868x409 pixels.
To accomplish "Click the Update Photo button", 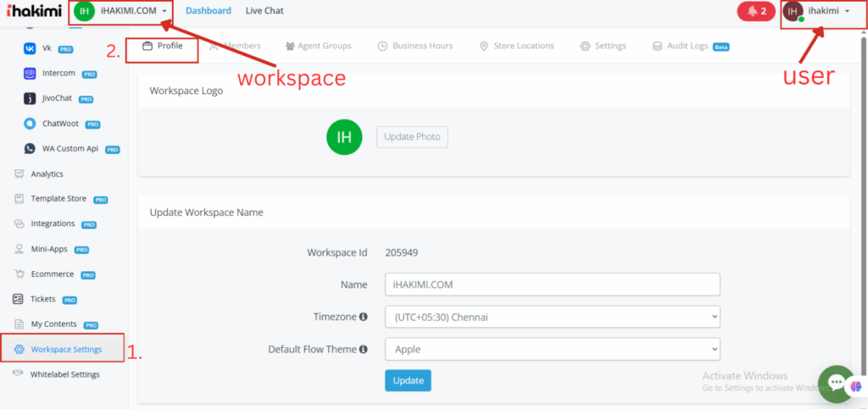I will [412, 136].
